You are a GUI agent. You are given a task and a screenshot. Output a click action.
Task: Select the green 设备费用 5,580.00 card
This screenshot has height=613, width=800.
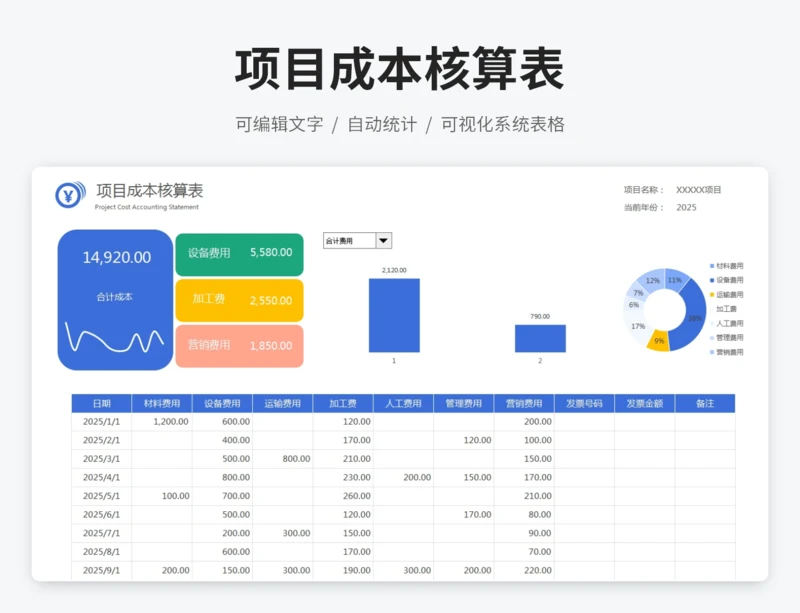pos(239,254)
